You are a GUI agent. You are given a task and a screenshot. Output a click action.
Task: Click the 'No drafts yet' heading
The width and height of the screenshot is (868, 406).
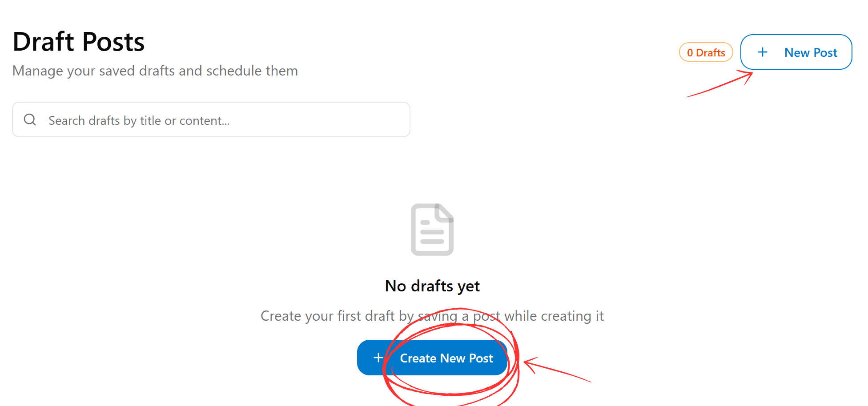click(x=432, y=286)
